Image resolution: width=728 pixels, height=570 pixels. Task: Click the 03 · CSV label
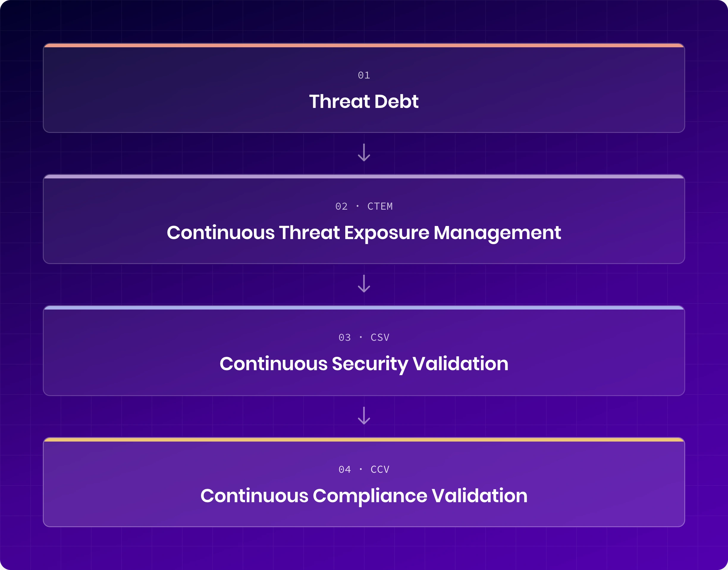click(364, 337)
